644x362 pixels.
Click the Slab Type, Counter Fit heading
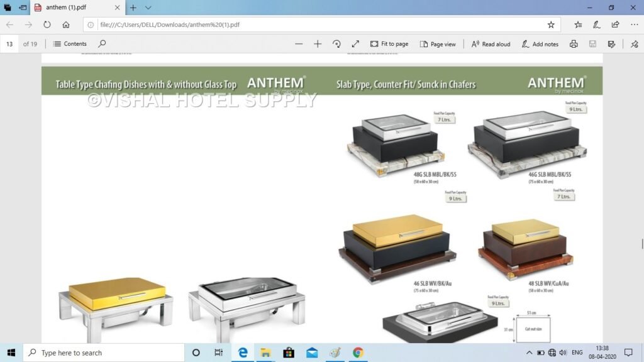click(x=406, y=85)
